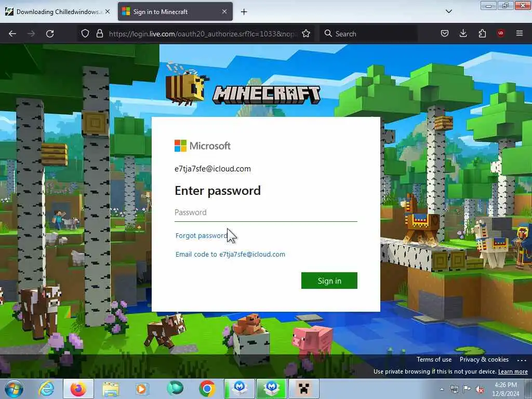Open the first Malwarebytes taskbar item
Image resolution: width=532 pixels, height=399 pixels.
tap(240, 389)
